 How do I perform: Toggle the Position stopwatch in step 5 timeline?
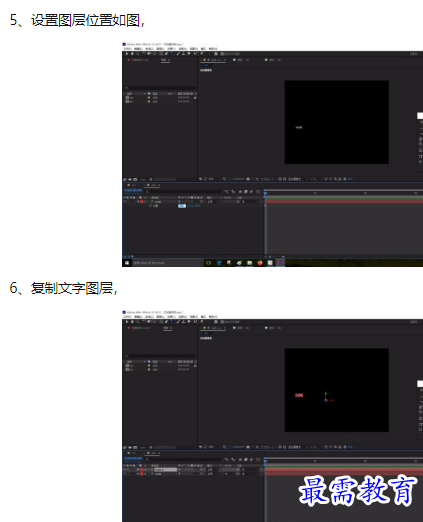coord(151,206)
